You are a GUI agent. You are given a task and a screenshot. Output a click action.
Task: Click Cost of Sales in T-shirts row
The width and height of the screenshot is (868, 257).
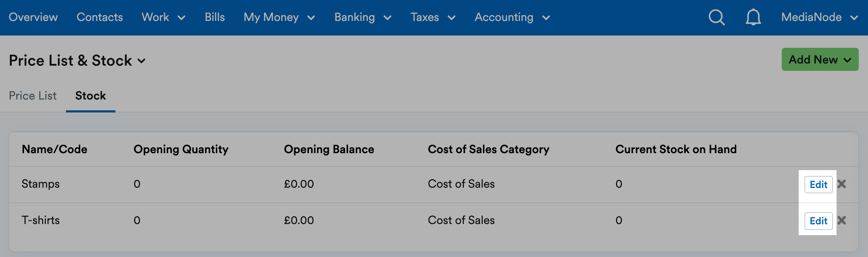(461, 220)
